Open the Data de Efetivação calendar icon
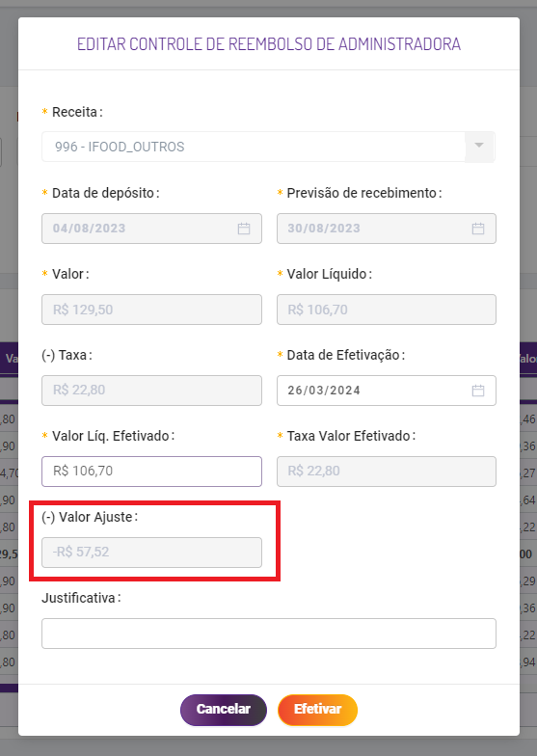This screenshot has height=756, width=537. point(478,391)
